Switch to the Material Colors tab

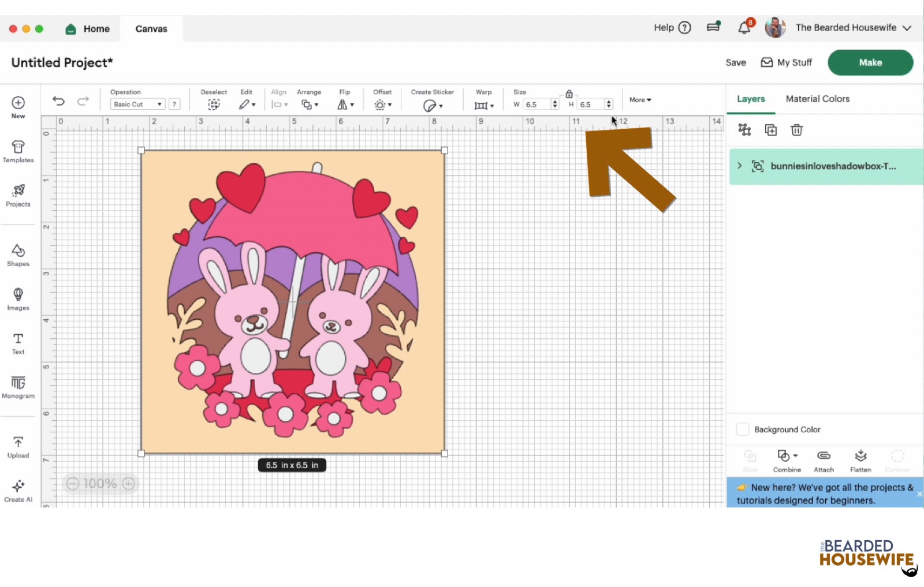click(x=817, y=99)
